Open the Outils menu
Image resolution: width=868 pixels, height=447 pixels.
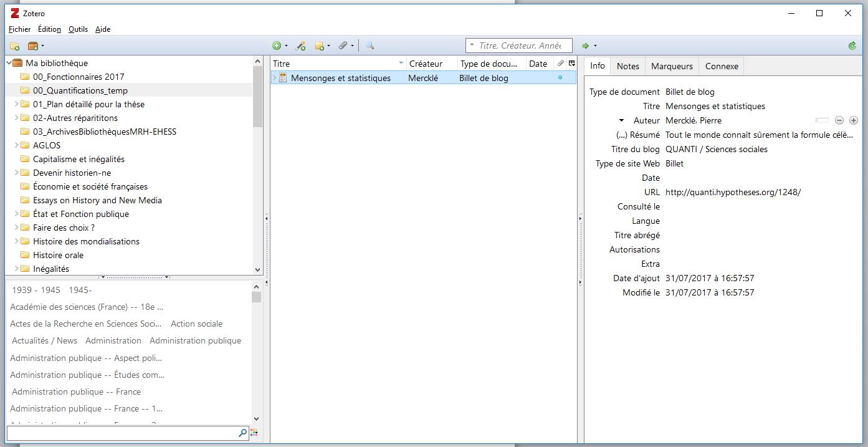coord(78,29)
